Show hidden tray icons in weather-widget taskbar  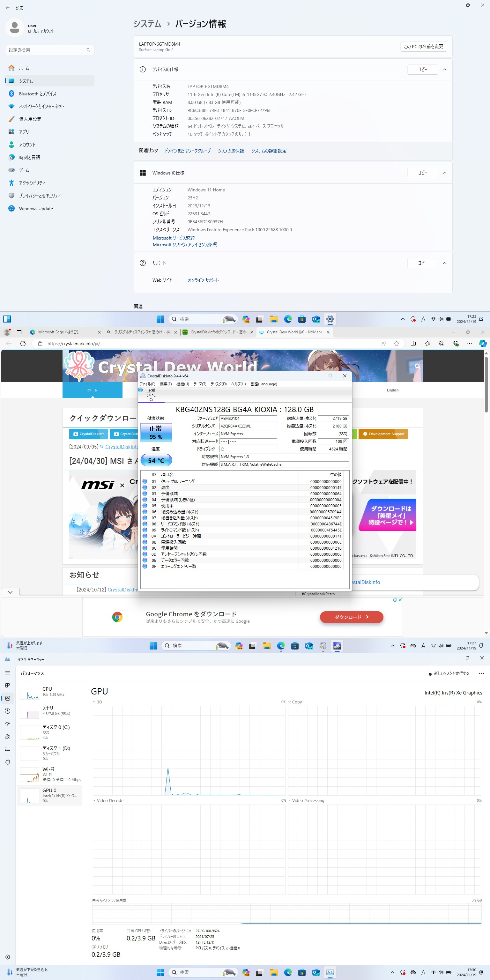point(393,646)
